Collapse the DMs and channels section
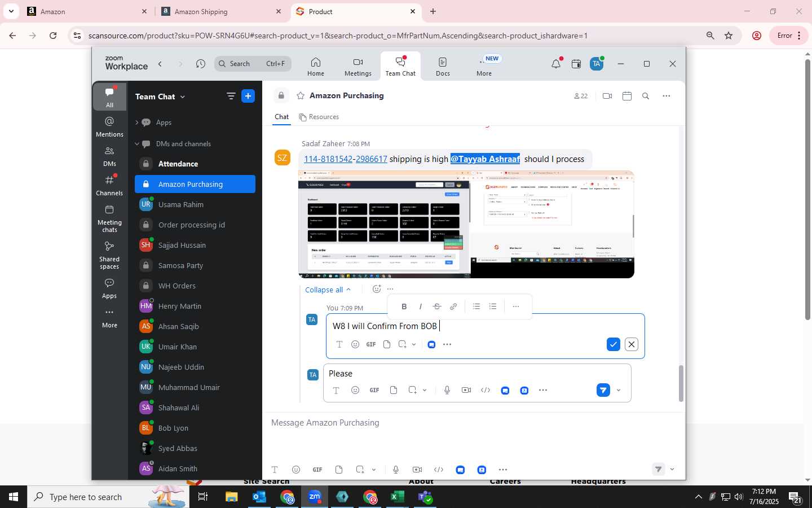812x508 pixels. [137, 144]
